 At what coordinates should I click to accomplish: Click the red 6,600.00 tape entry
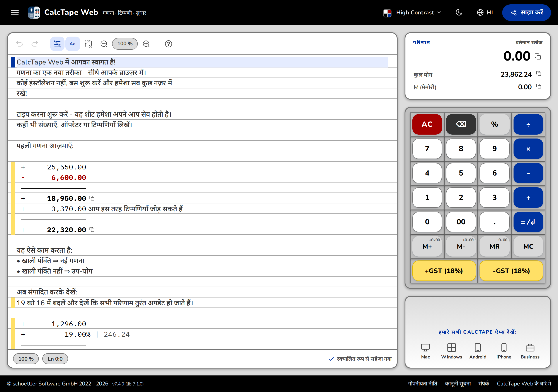(x=69, y=177)
